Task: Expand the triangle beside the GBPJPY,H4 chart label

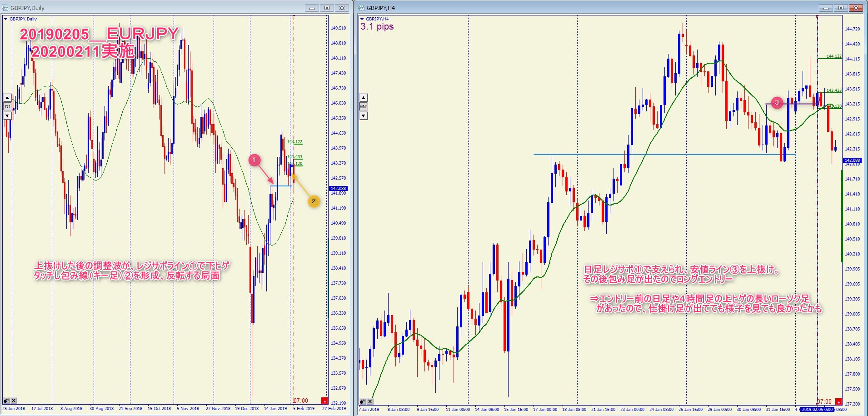Action: point(362,19)
